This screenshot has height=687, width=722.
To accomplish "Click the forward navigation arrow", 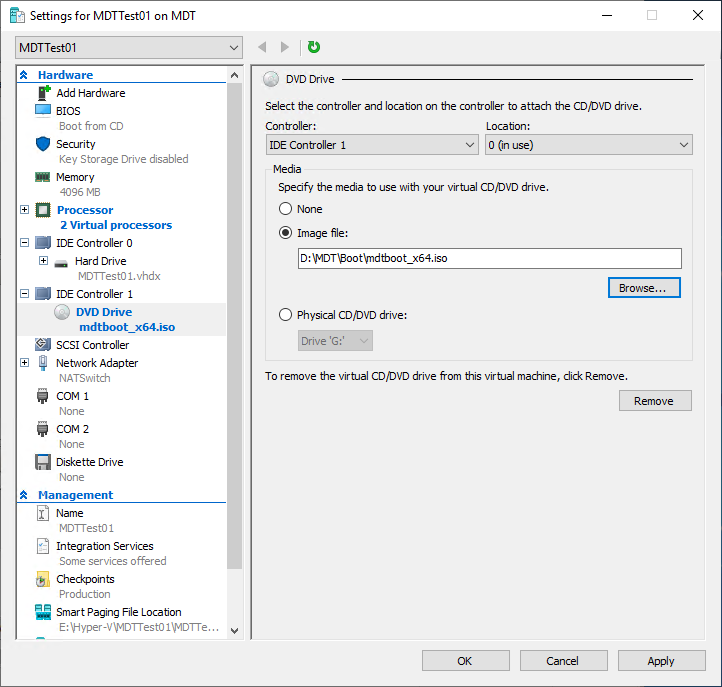I will pos(285,47).
